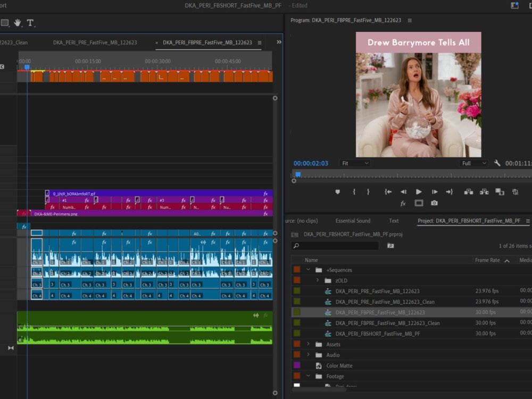The image size is (532, 399).
Task: Select the Hand tool in the toolbar
Action: pos(18,22)
